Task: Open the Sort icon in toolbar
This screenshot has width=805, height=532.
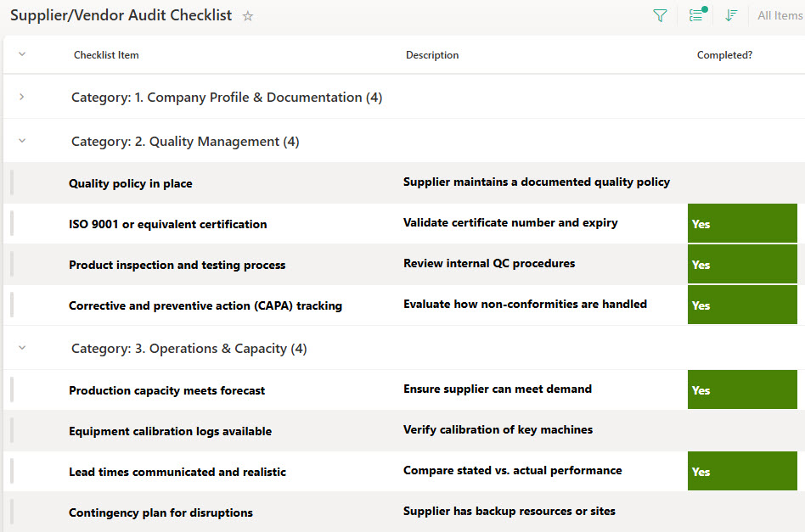Action: click(x=731, y=15)
